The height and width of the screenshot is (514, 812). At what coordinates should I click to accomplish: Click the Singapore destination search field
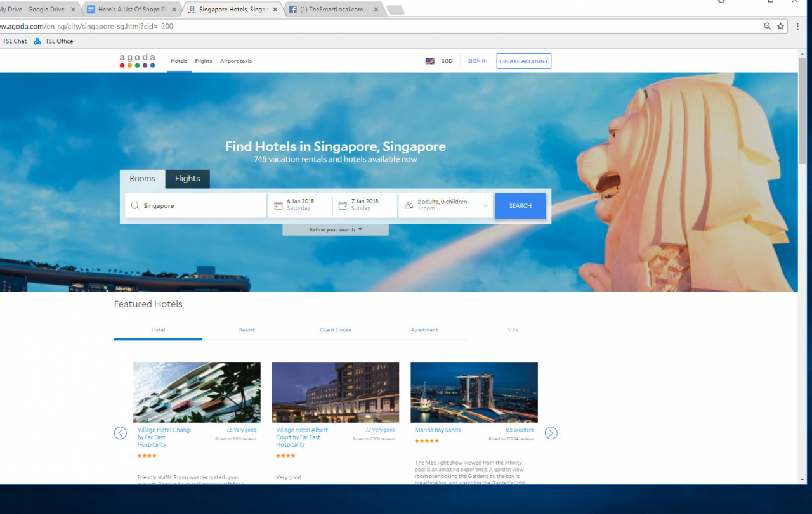(x=195, y=206)
